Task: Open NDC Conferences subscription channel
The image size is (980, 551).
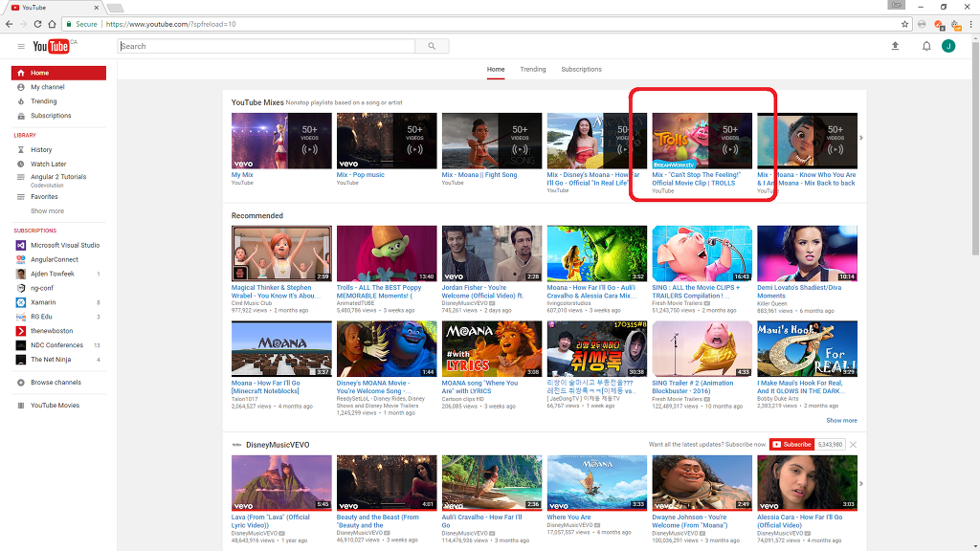Action: click(58, 345)
